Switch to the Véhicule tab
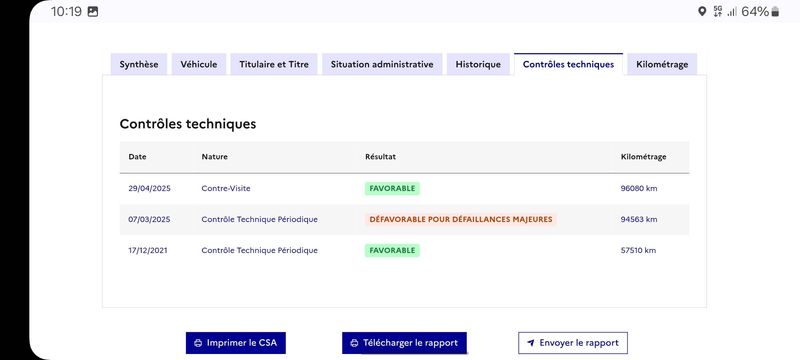The image size is (800, 360). 198,64
